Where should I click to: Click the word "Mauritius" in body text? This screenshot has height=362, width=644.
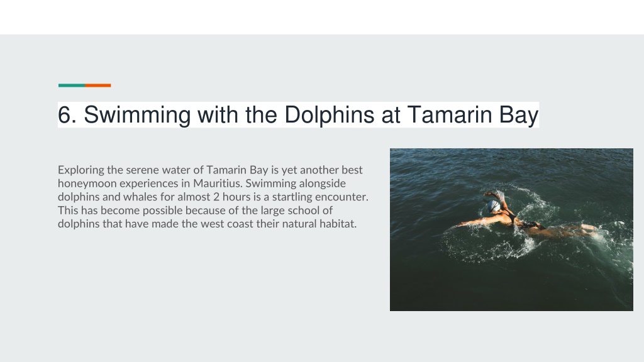(216, 183)
